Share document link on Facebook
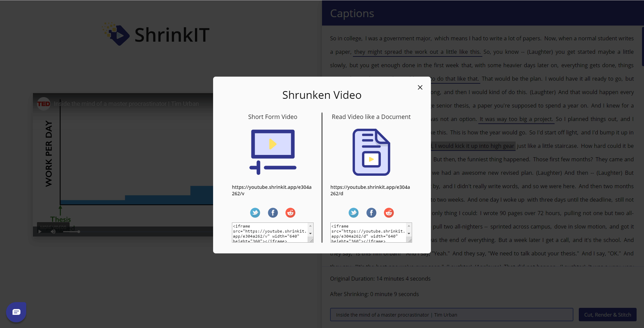Screen dimensions: 644x328 371,213
